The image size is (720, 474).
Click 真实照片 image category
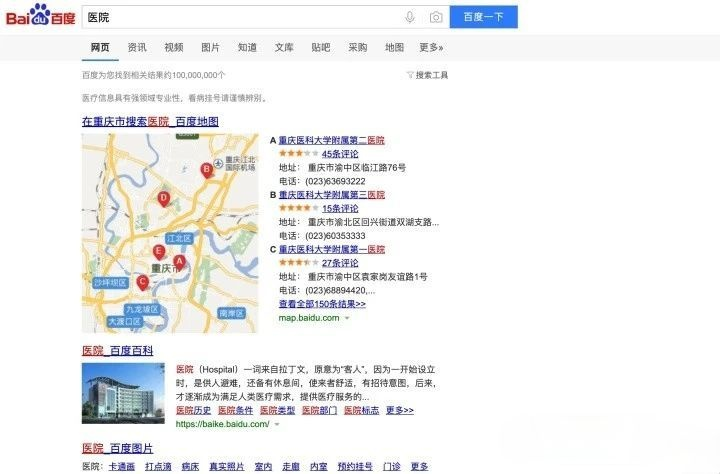[x=227, y=467]
